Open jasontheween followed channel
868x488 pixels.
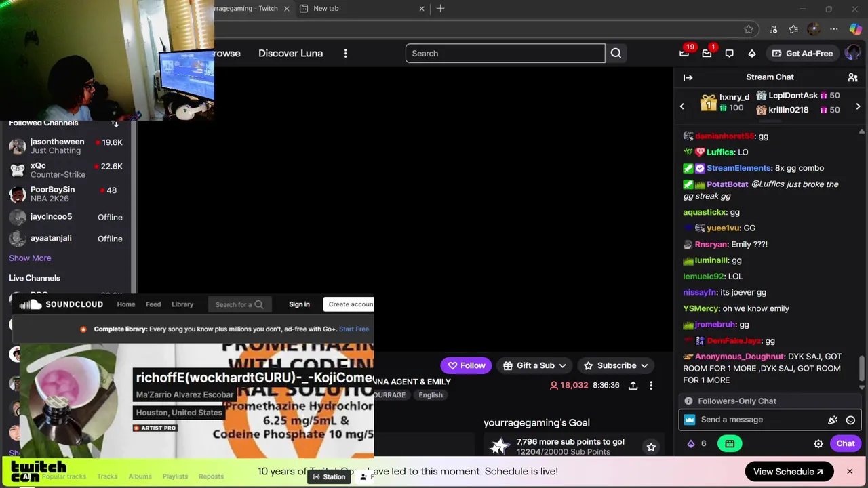66,146
